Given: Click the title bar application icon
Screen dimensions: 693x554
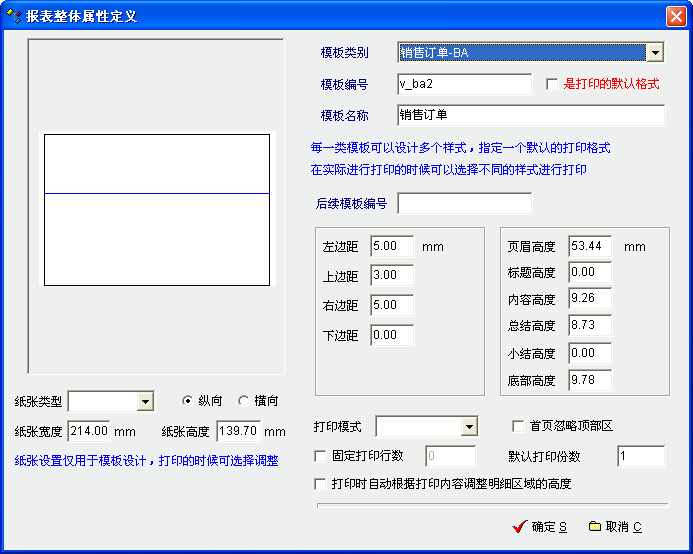Looking at the screenshot, I should [14, 16].
